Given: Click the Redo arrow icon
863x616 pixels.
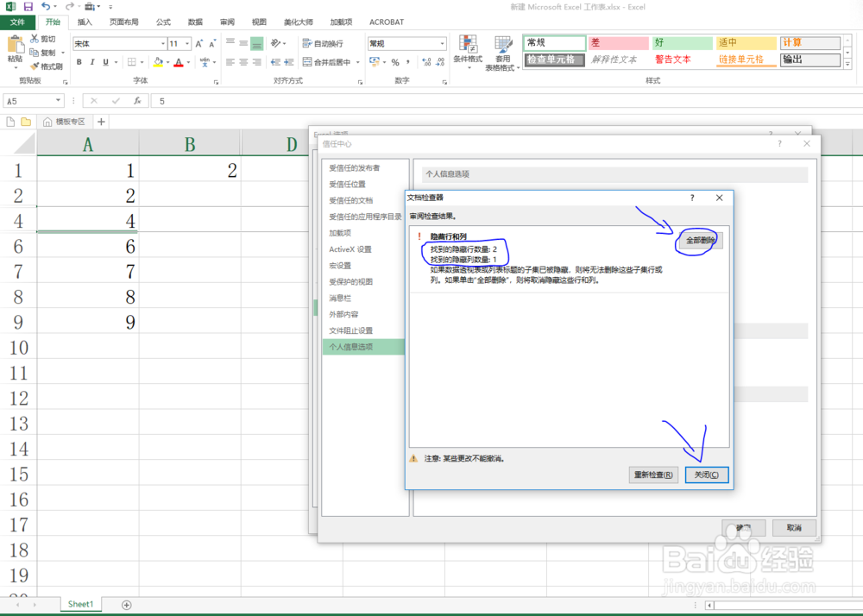Looking at the screenshot, I should click(x=69, y=7).
